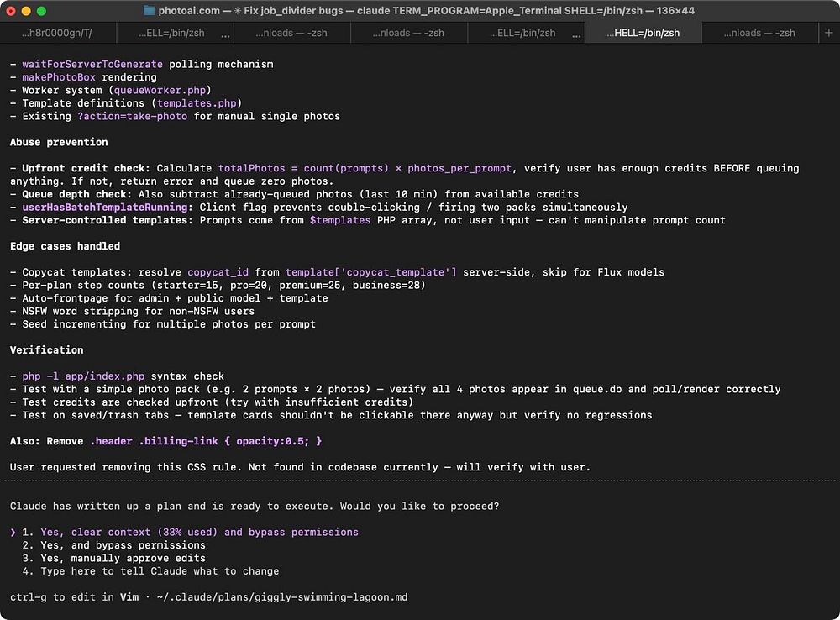The height and width of the screenshot is (620, 840).
Task: Click the 'copycat_id' text
Action: [218, 272]
